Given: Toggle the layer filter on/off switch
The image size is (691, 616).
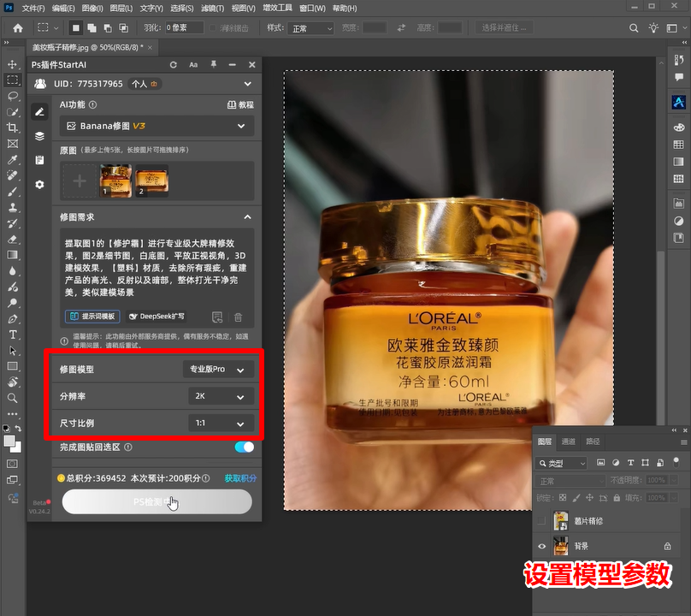Looking at the screenshot, I should [676, 462].
